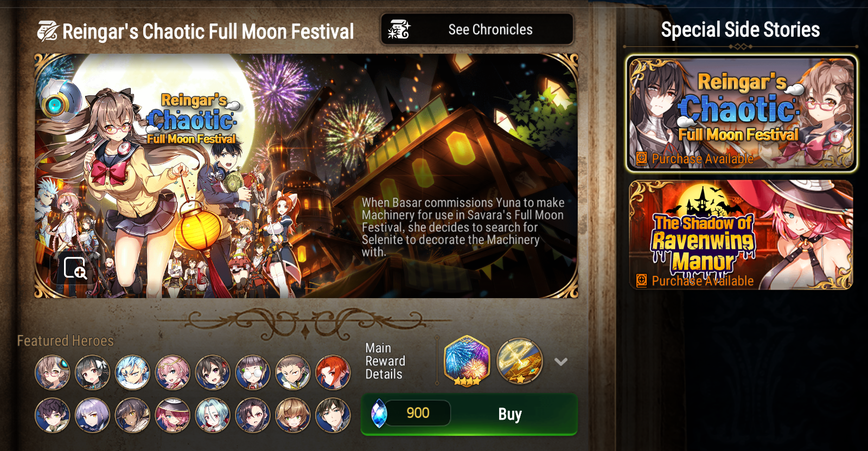Click Buy for 900 skystones
Image resolution: width=868 pixels, height=451 pixels.
click(x=469, y=415)
